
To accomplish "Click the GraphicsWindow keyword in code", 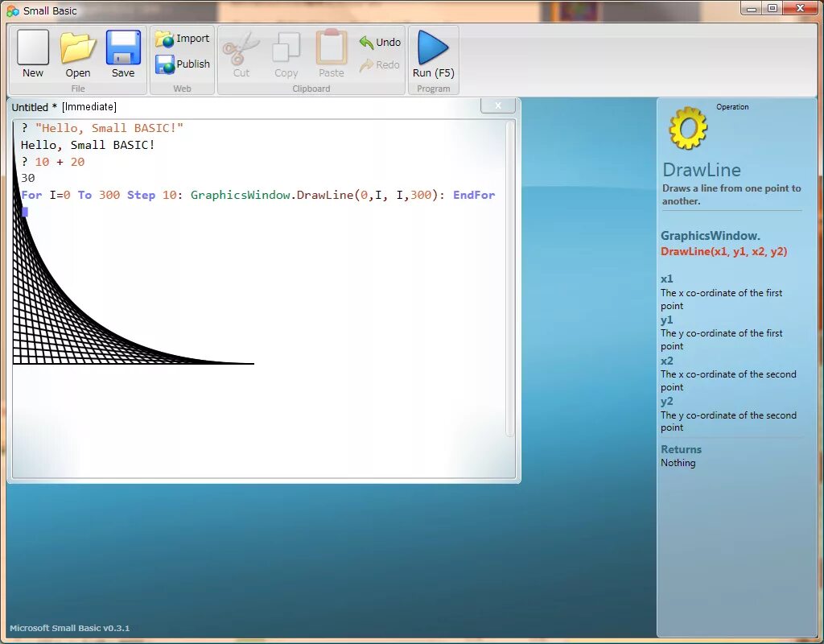I will (x=240, y=195).
